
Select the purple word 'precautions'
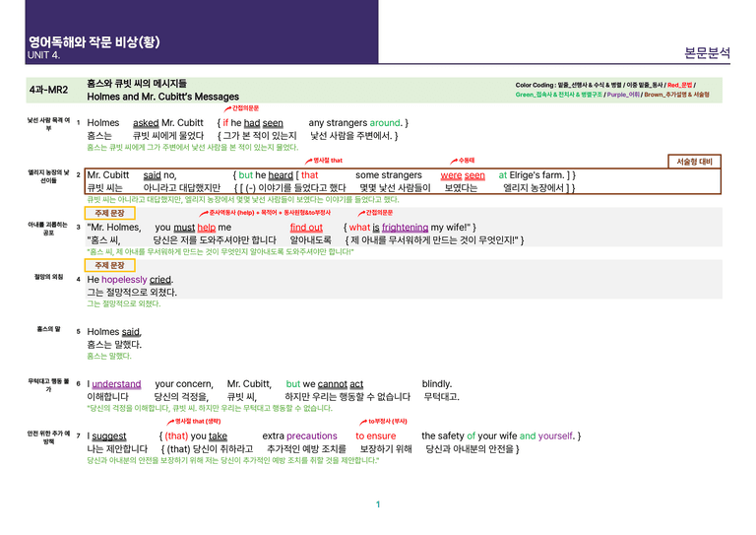(x=311, y=436)
